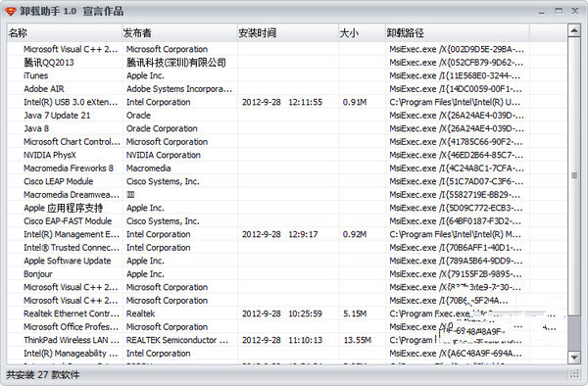Viewport: 588px width, 386px height.
Task: Click the resize grip in status bar
Action: coord(574,373)
